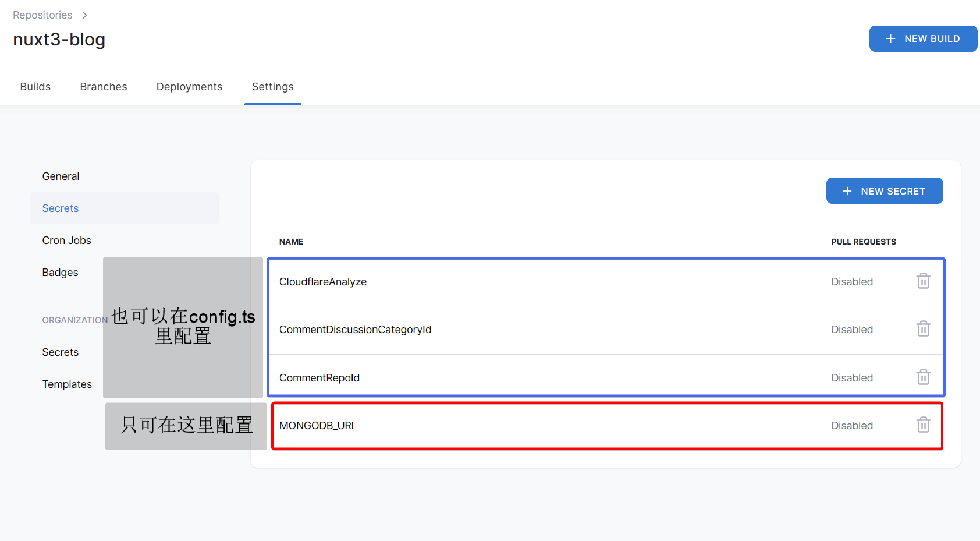Go to the Deployments tab

pos(189,87)
